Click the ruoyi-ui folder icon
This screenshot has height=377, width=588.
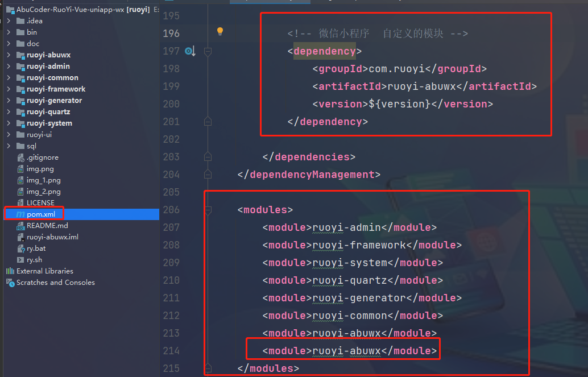(x=20, y=135)
